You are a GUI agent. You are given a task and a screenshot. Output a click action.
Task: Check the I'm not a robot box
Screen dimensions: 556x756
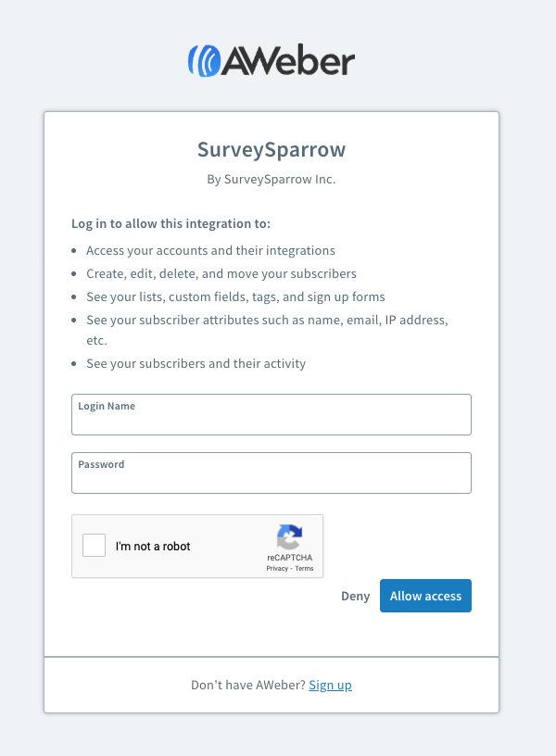click(95, 546)
